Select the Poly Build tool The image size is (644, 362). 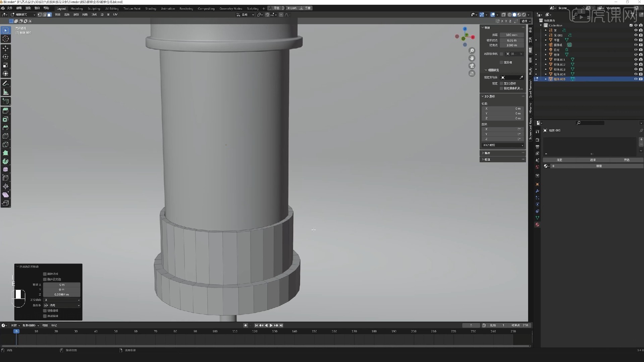pyautogui.click(x=6, y=153)
